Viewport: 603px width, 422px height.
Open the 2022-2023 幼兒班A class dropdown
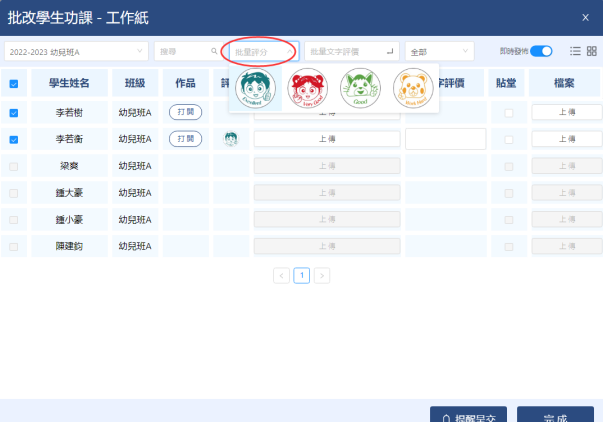coord(75,50)
